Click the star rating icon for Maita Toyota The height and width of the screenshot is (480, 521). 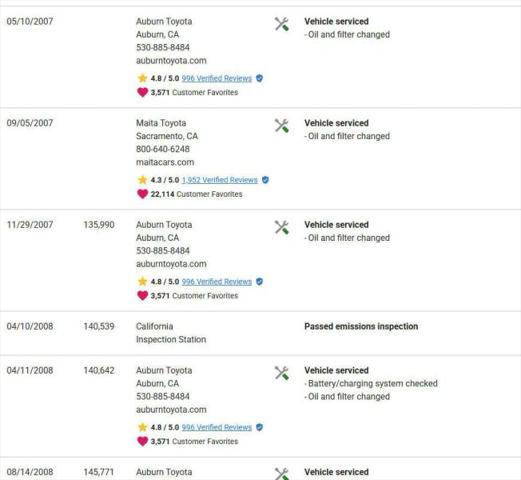142,180
